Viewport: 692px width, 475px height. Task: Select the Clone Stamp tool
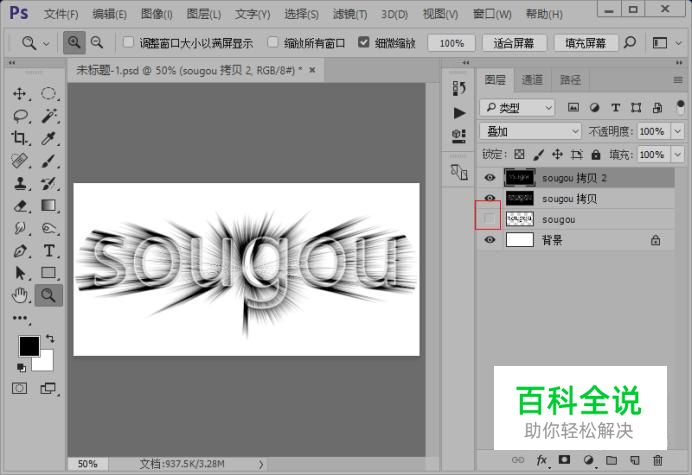(19, 183)
